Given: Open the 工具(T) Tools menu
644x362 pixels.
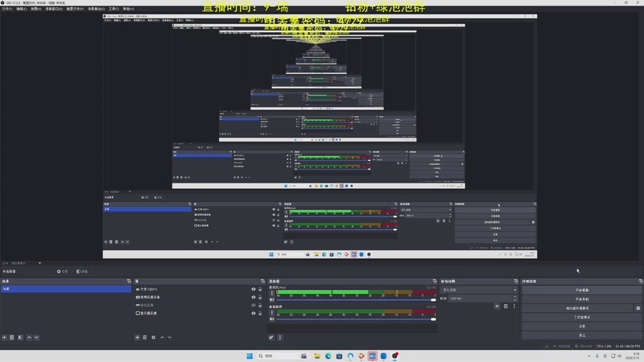Looking at the screenshot, I should pyautogui.click(x=114, y=9).
